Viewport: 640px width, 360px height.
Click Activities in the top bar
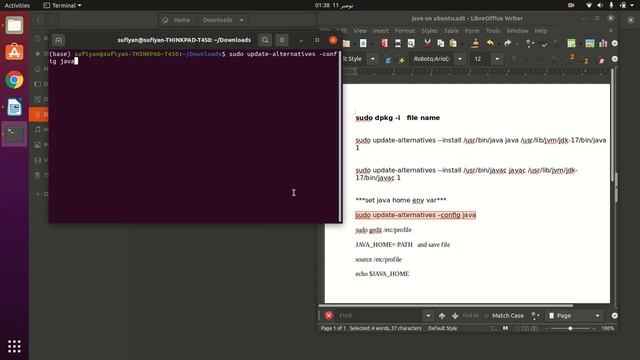(x=17, y=5)
